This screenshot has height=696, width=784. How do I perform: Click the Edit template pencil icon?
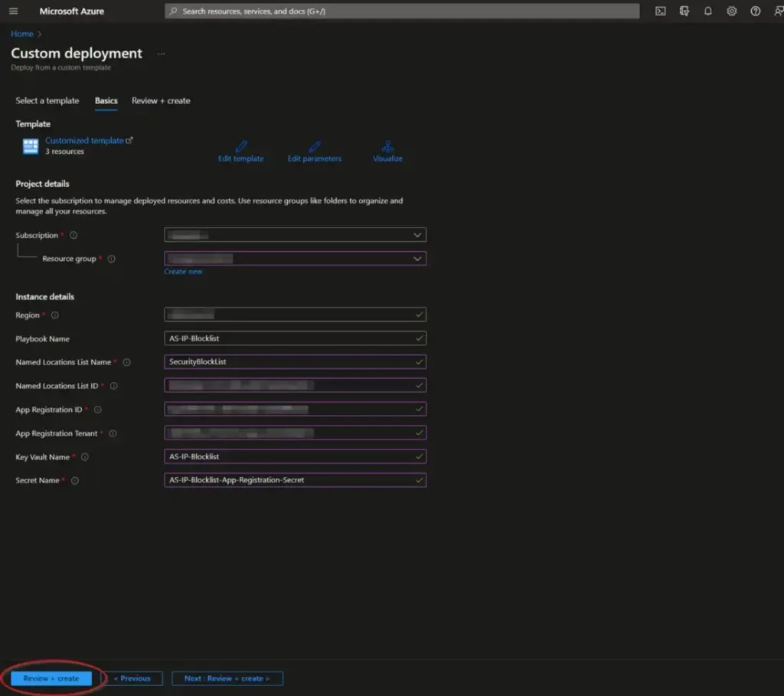point(241,146)
